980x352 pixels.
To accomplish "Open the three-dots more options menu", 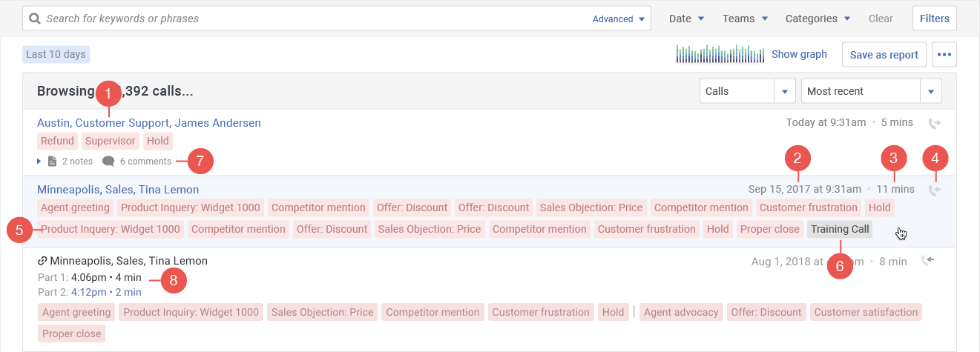I will (944, 55).
